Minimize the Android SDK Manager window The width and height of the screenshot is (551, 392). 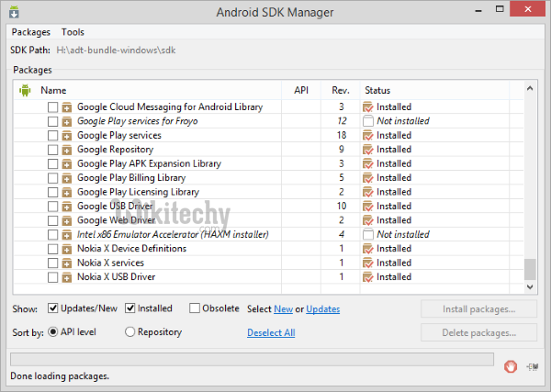(478, 10)
